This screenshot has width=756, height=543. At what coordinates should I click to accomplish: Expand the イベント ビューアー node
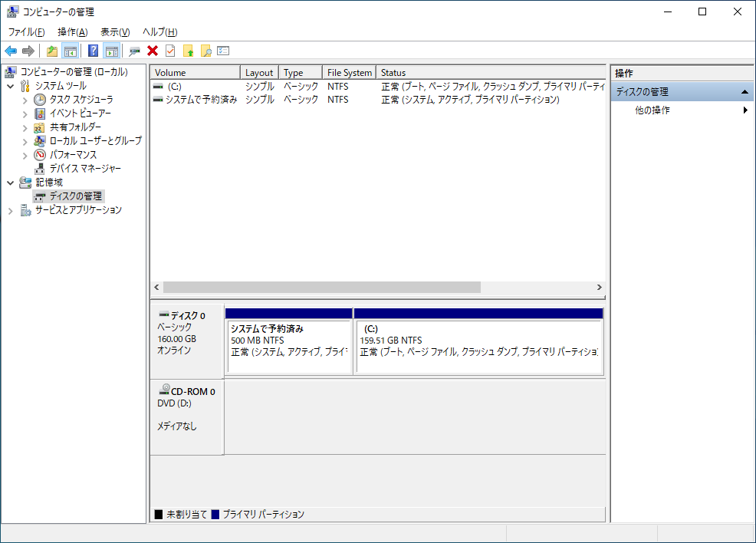coord(25,114)
